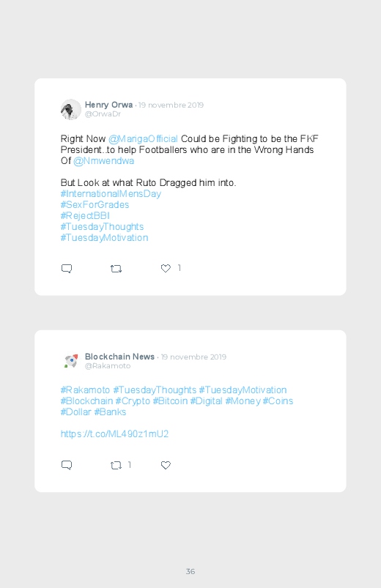
Task: Open the #SexForGrades hashtag
Action: pyautogui.click(x=95, y=205)
